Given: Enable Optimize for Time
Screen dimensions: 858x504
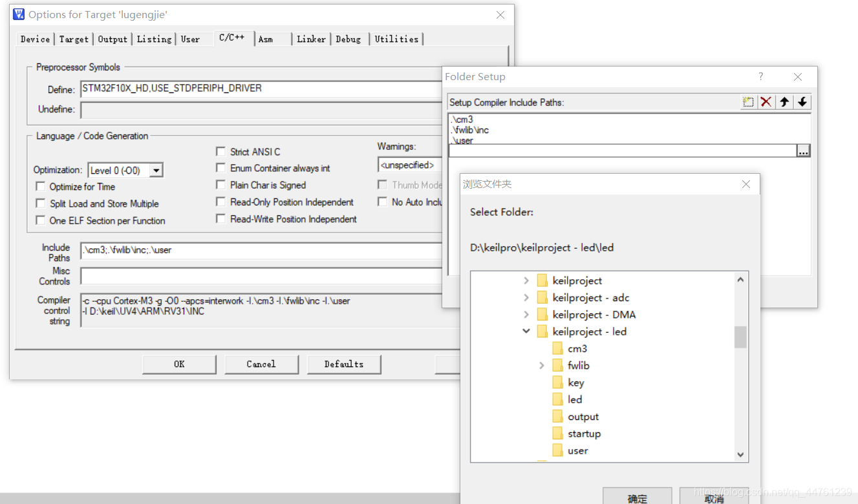Looking at the screenshot, I should tap(40, 187).
